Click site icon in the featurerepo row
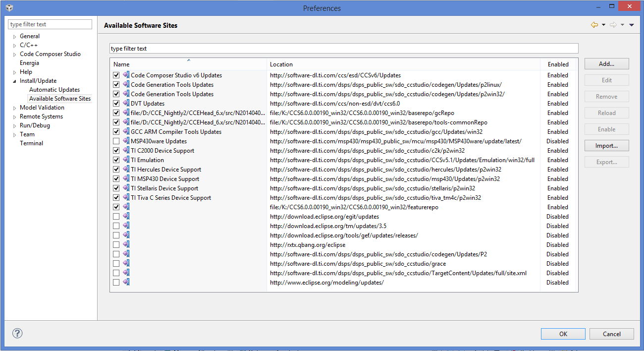Viewport: 644px width, 351px height. pos(126,207)
